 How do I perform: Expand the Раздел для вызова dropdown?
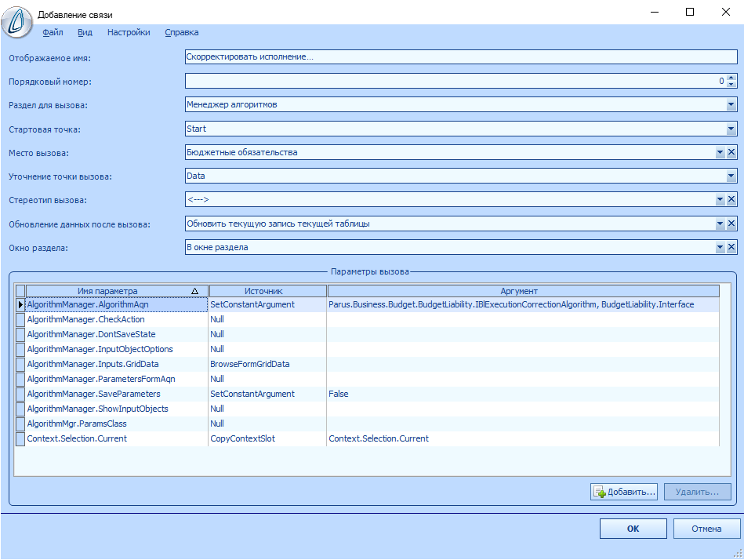coord(731,104)
